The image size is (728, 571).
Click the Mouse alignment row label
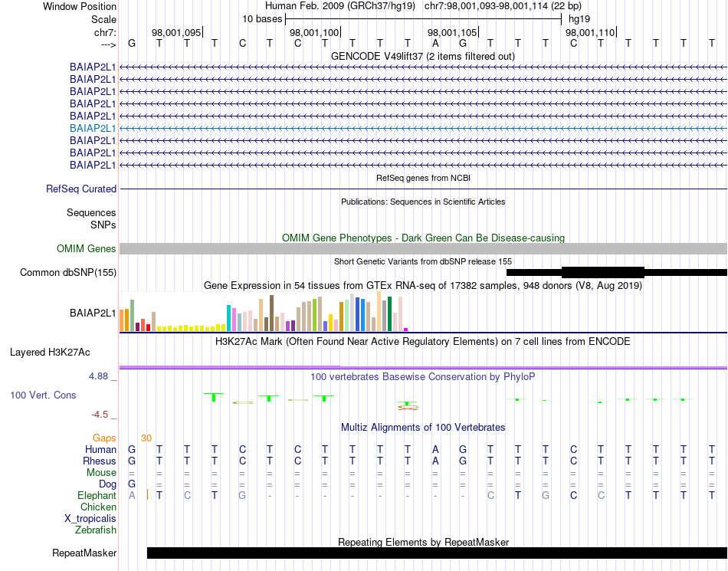tap(101, 473)
